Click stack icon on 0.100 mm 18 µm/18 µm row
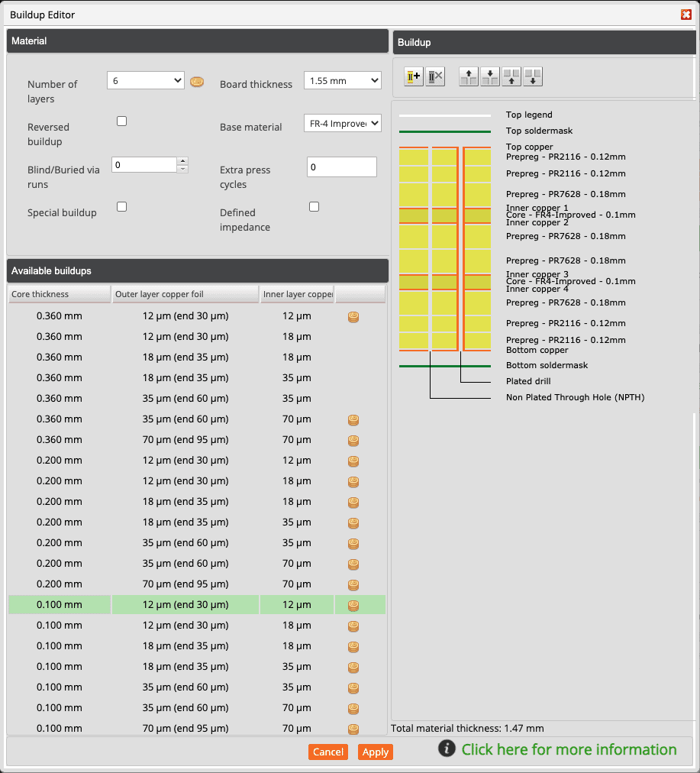Image resolution: width=700 pixels, height=773 pixels. pyautogui.click(x=353, y=647)
